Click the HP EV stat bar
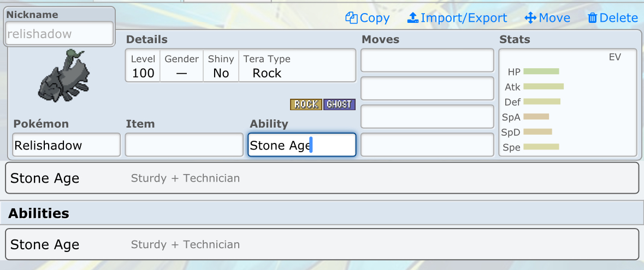644x270 pixels. point(541,71)
